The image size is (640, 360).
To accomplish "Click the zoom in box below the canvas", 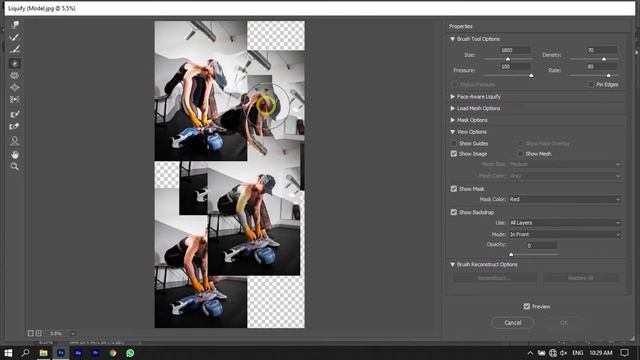I will pos(38,333).
